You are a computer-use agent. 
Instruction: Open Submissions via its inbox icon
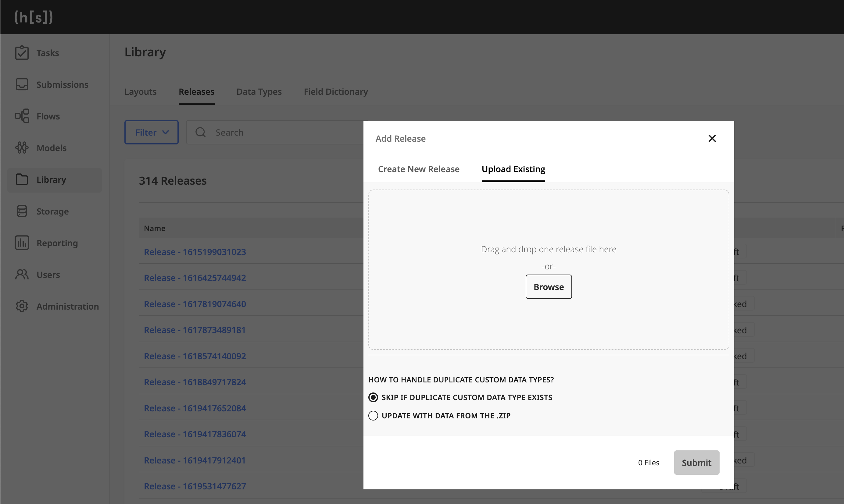pyautogui.click(x=22, y=84)
